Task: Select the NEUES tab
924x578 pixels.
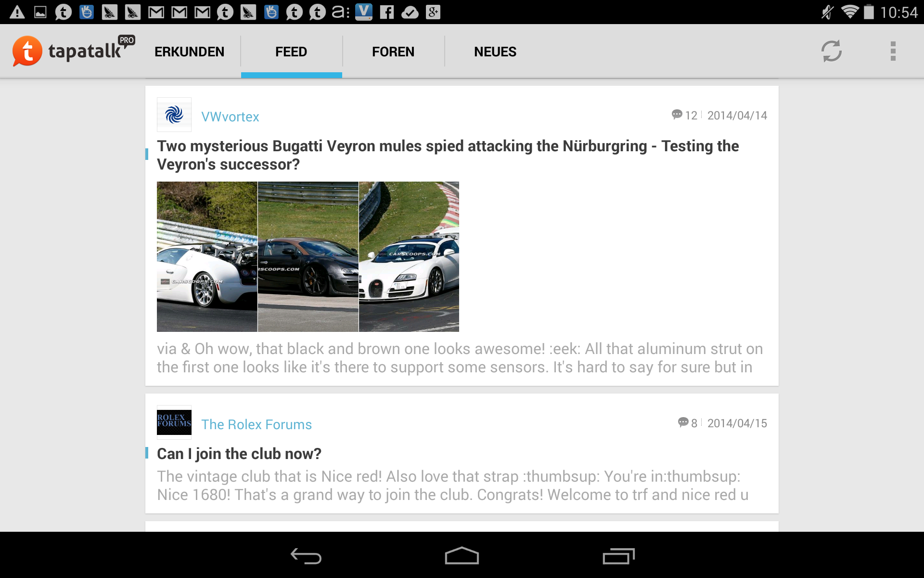Action: point(495,52)
